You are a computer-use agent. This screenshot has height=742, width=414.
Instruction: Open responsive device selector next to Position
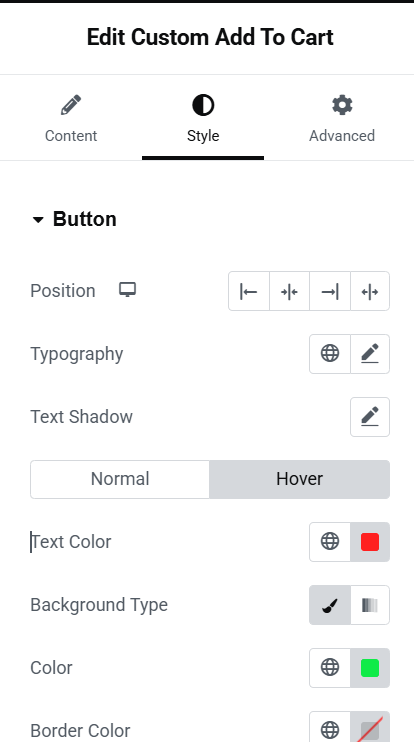pos(127,290)
